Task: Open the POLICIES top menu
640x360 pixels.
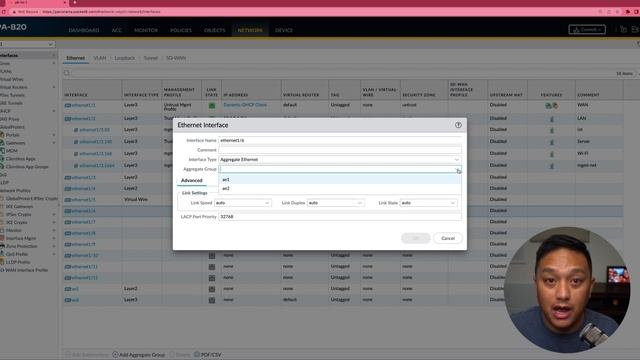Action: tap(181, 30)
